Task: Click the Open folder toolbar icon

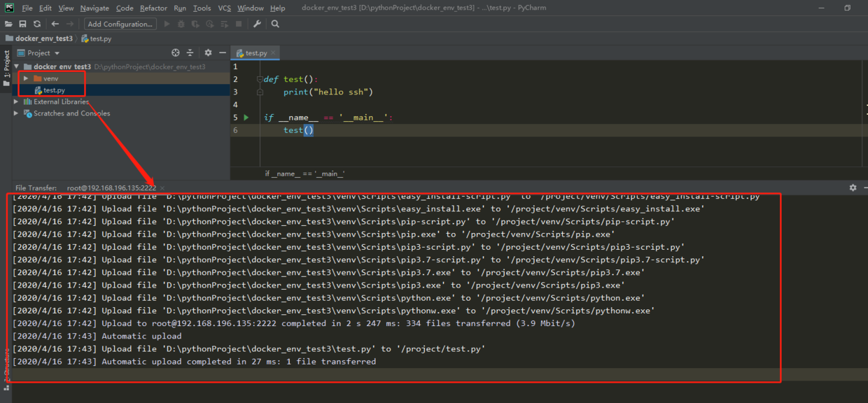Action: tap(9, 24)
